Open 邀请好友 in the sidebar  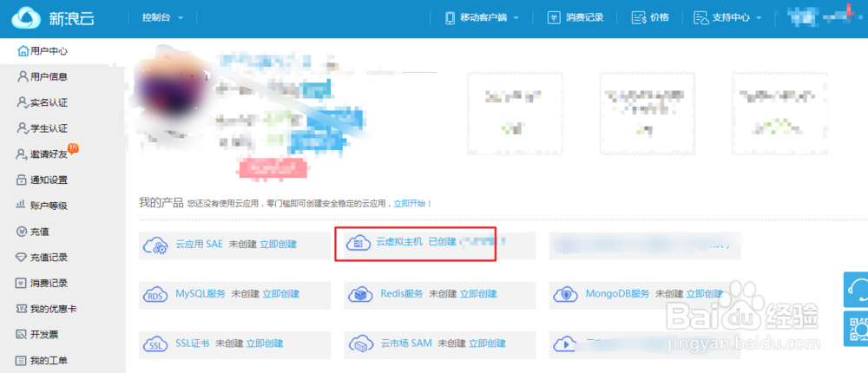(x=49, y=154)
